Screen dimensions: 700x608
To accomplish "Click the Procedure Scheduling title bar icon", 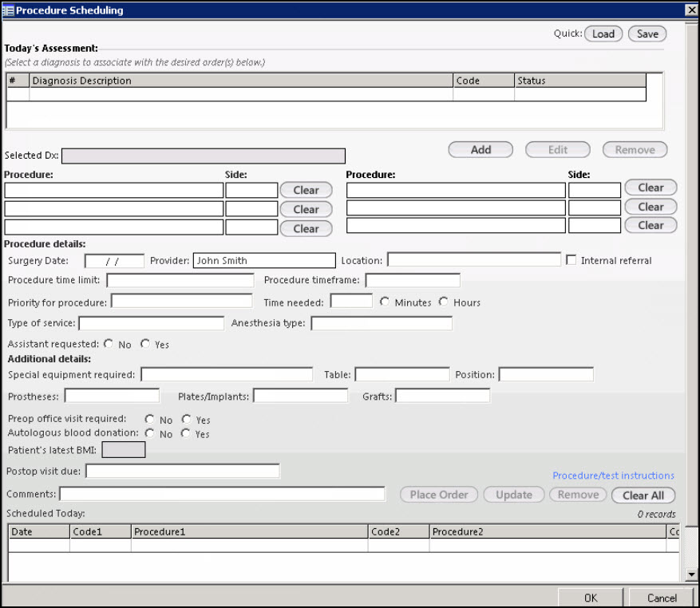I will [x=8, y=10].
